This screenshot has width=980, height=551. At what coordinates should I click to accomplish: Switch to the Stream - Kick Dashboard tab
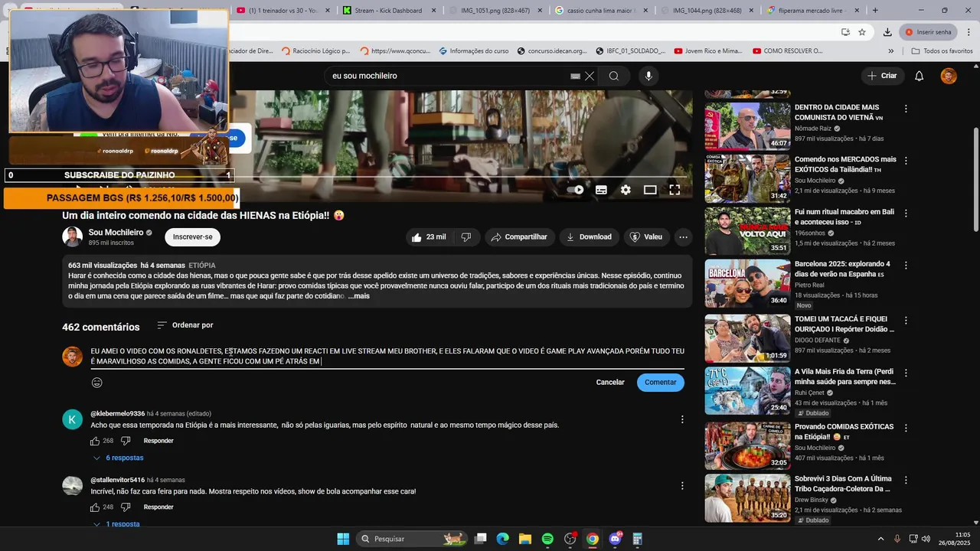[x=390, y=11]
